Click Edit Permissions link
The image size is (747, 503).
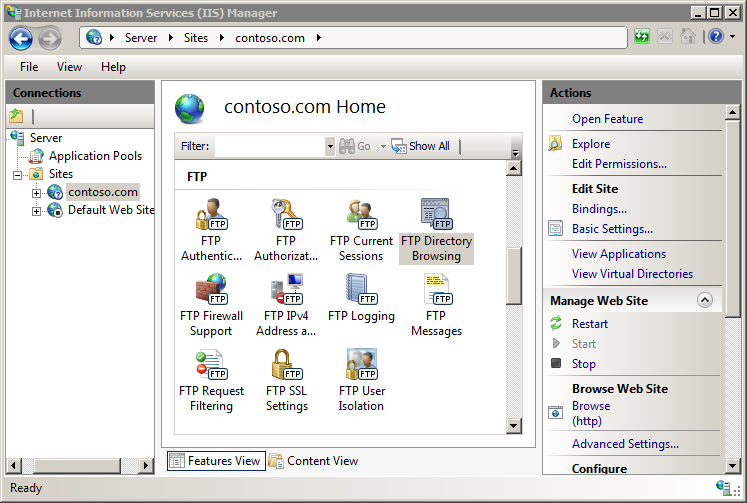tap(619, 164)
